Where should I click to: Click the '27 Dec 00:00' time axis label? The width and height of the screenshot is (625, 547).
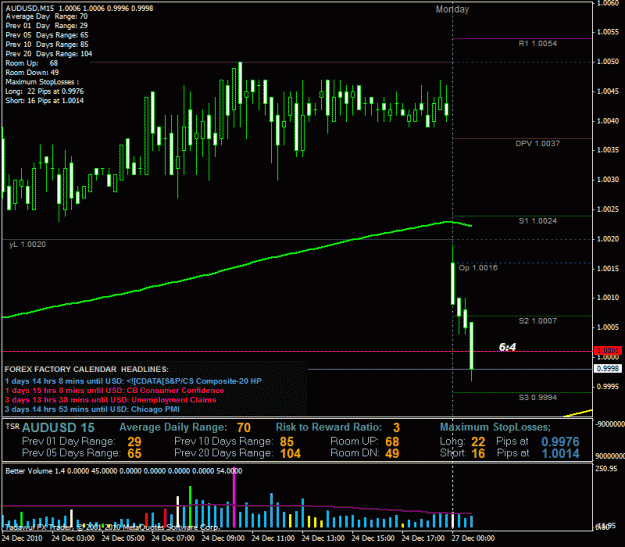pos(473,538)
